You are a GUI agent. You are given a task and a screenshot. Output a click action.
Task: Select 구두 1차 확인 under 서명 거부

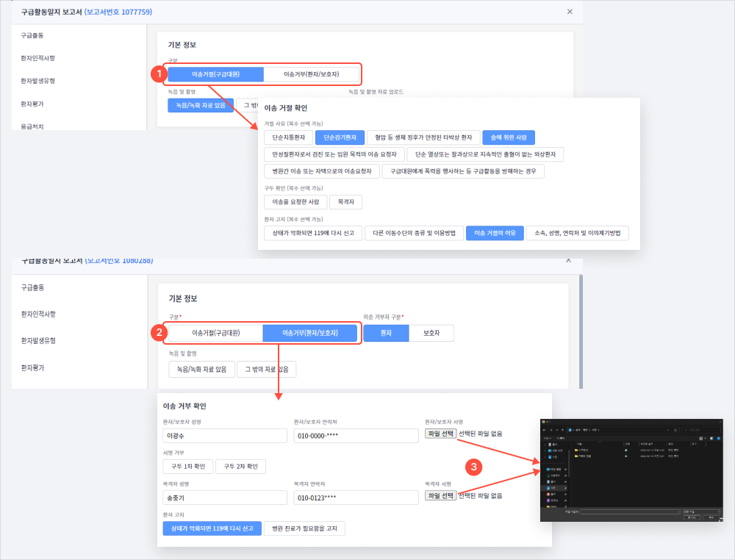(188, 467)
